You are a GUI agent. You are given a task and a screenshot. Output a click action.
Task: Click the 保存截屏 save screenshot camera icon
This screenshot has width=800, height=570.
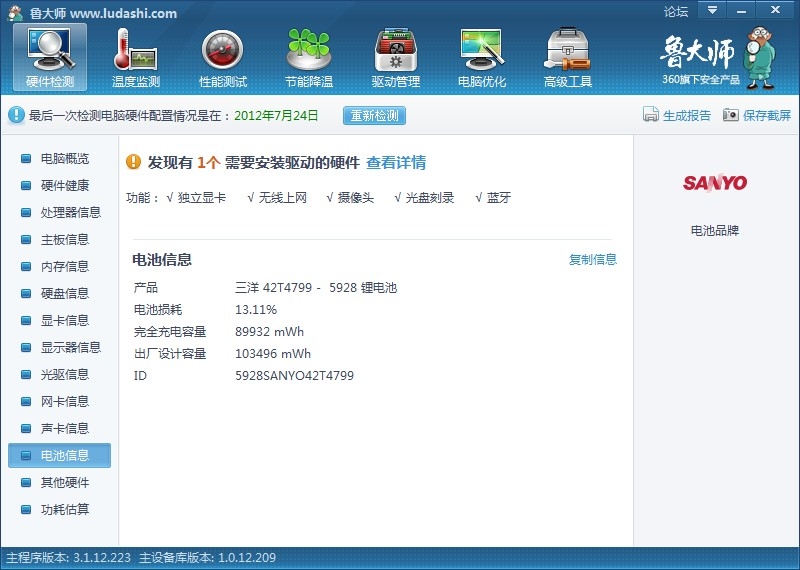(x=731, y=115)
